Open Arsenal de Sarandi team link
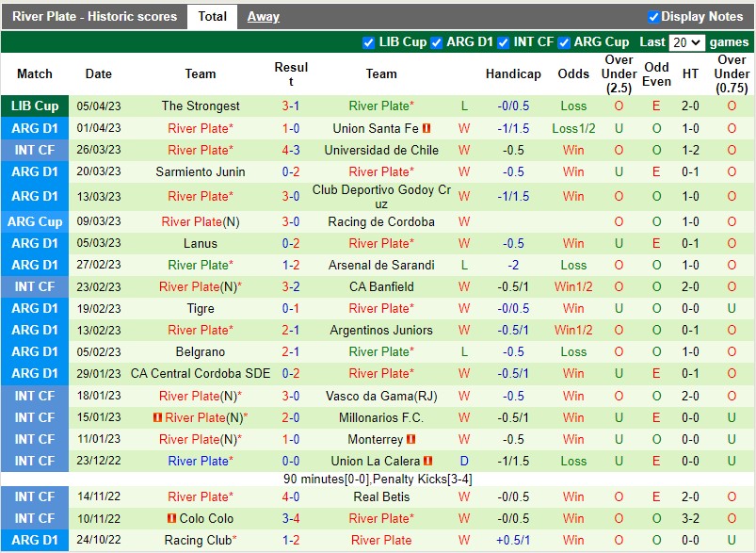756x553 pixels. pos(381,265)
